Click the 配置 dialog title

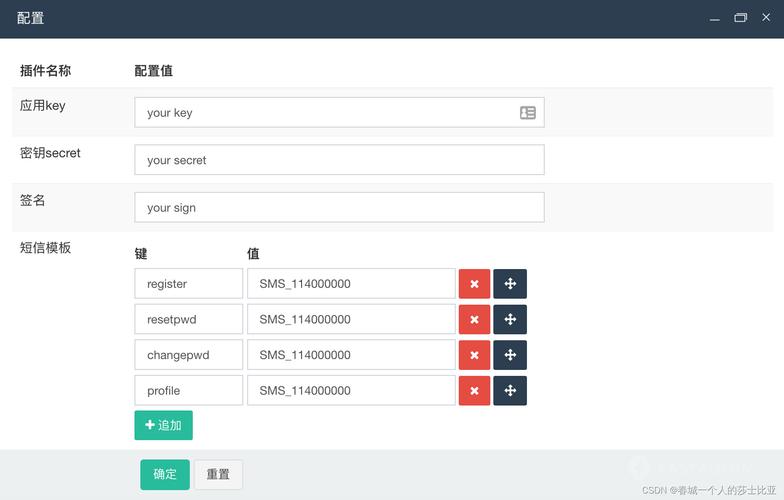tap(30, 18)
